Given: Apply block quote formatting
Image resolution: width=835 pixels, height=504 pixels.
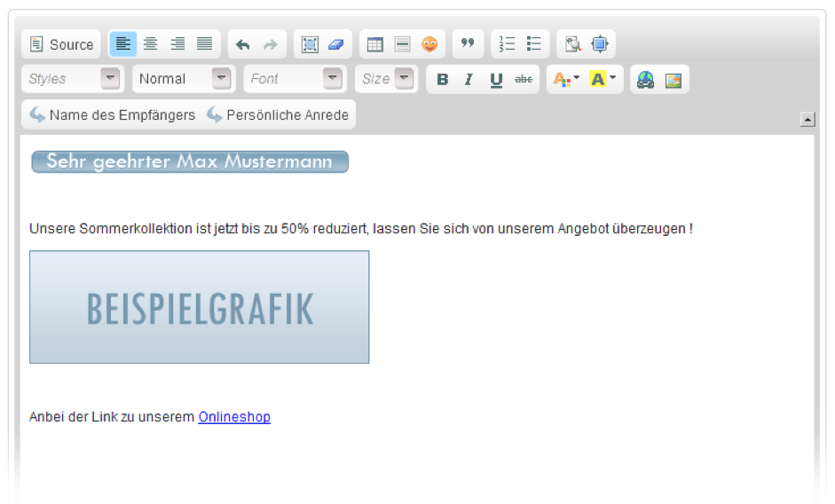Looking at the screenshot, I should point(468,44).
